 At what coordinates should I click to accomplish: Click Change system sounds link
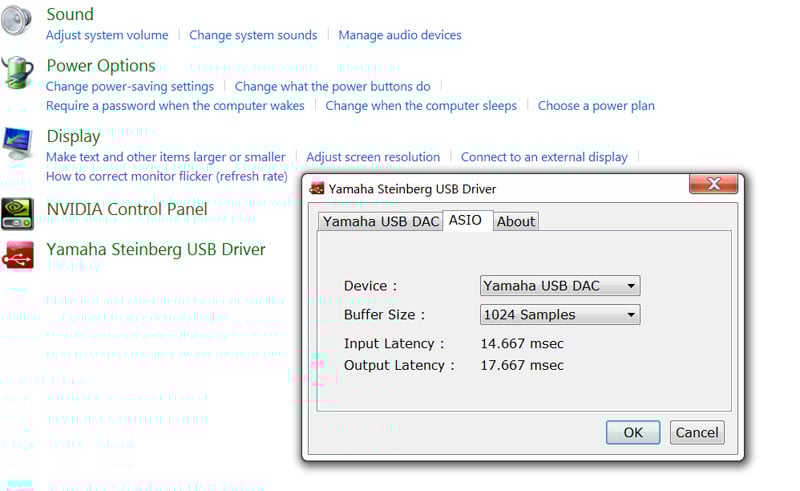coord(253,35)
